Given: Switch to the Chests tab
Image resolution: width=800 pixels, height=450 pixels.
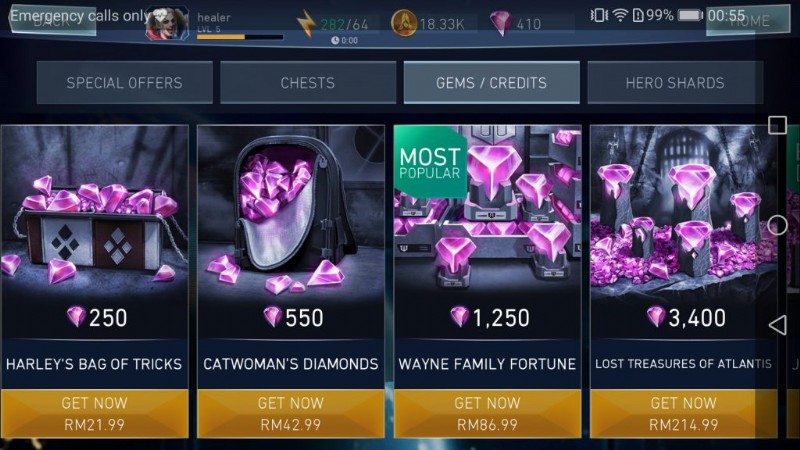Looking at the screenshot, I should click(308, 83).
